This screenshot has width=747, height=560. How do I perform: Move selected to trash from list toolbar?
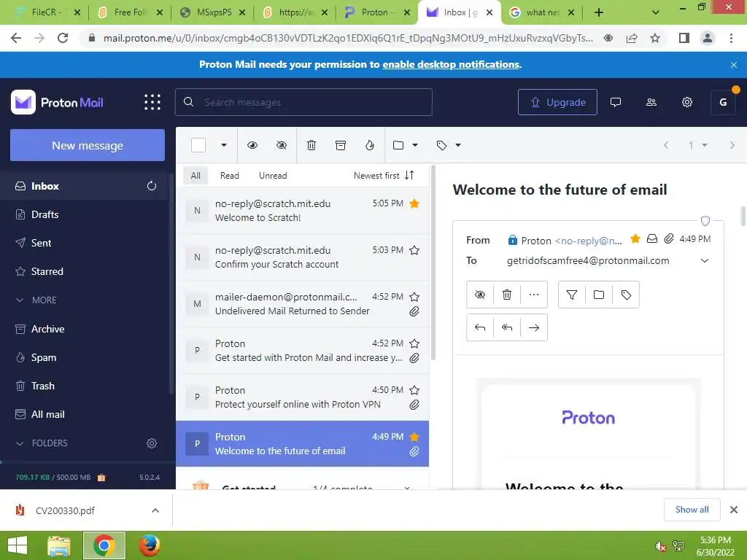[311, 145]
